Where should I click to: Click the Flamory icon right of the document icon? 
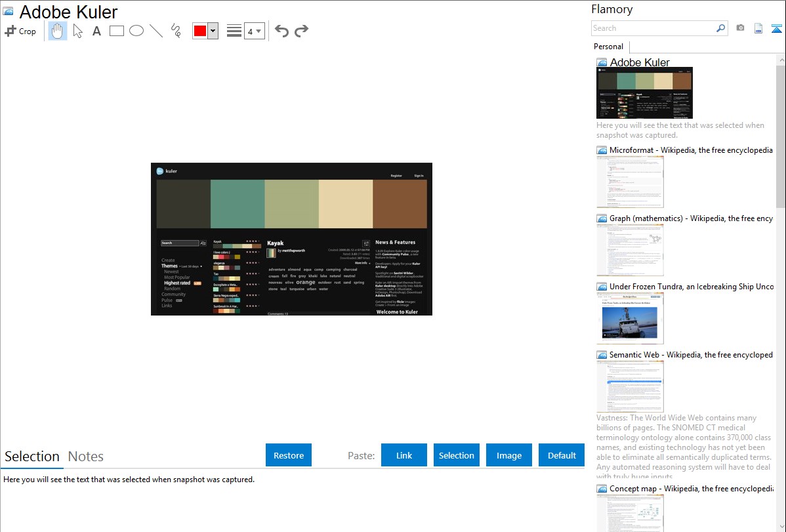(776, 28)
